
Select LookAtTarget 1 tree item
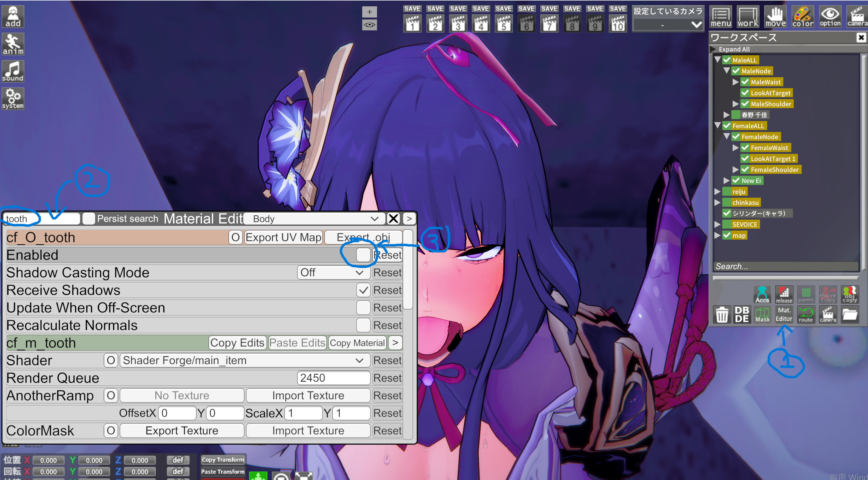click(773, 159)
